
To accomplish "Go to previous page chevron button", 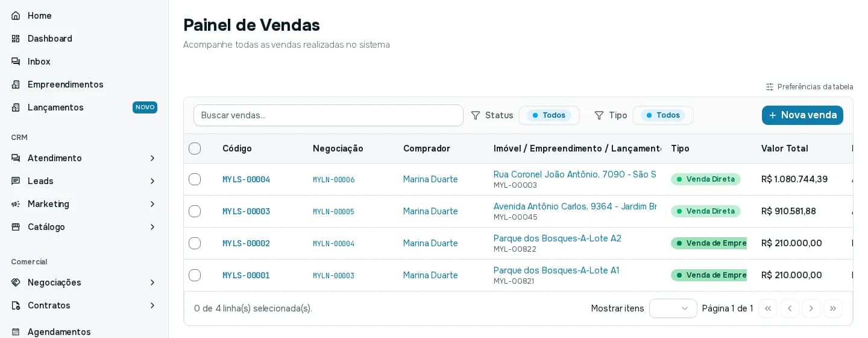I will [790, 308].
